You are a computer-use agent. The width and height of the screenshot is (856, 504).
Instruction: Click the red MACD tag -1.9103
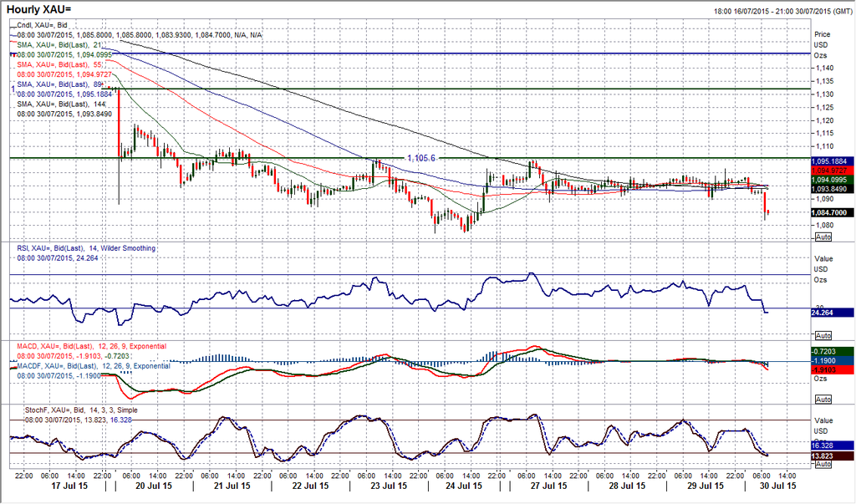833,370
